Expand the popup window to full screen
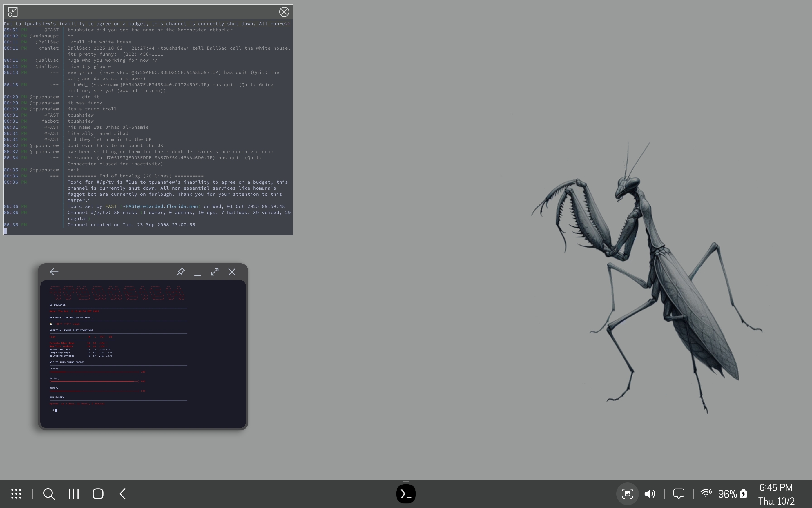 (x=215, y=272)
